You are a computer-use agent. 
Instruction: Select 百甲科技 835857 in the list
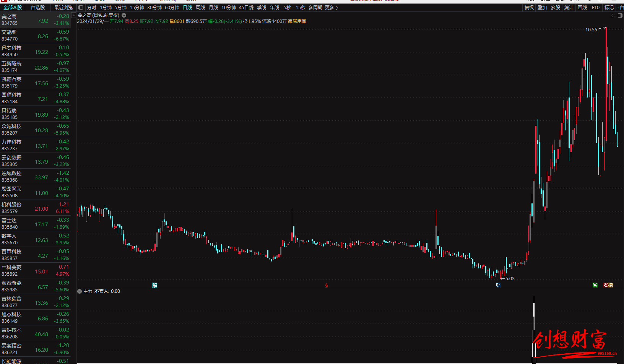[x=35, y=255]
